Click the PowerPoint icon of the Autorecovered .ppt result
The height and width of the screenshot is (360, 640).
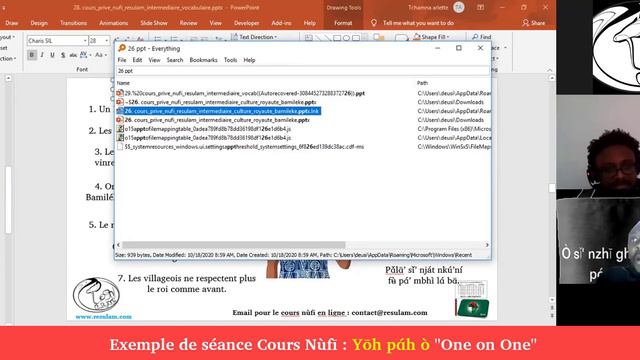pyautogui.click(x=120, y=93)
